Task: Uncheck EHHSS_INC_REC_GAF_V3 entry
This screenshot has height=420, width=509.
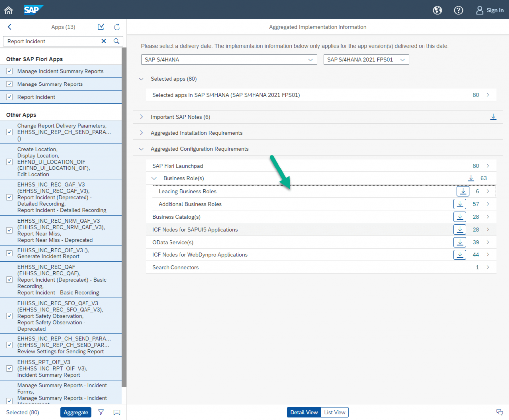Action: [10, 197]
